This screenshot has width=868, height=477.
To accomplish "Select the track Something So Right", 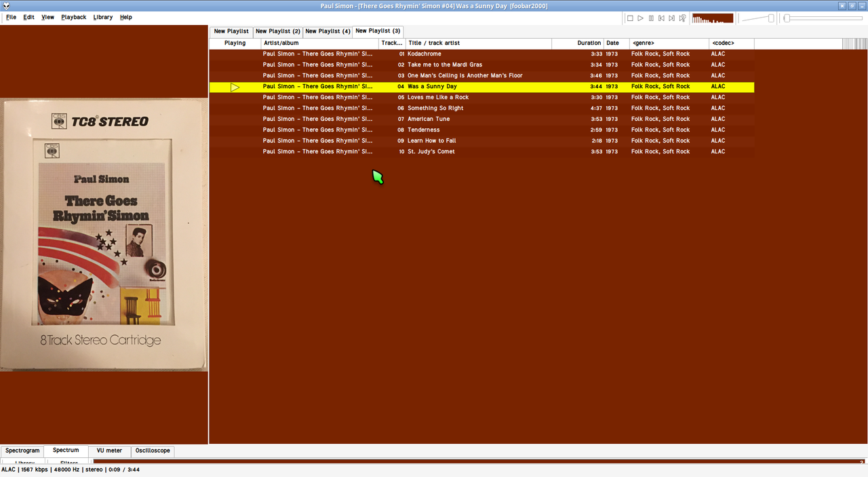I will click(481, 109).
